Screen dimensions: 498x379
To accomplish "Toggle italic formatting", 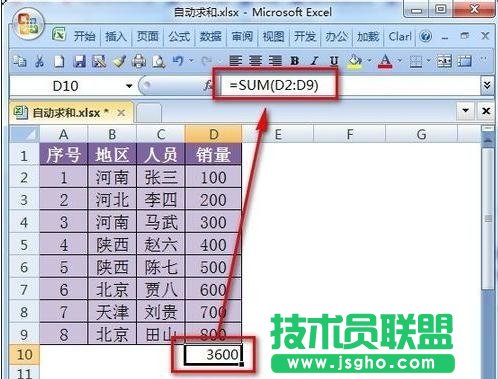I will click(314, 61).
